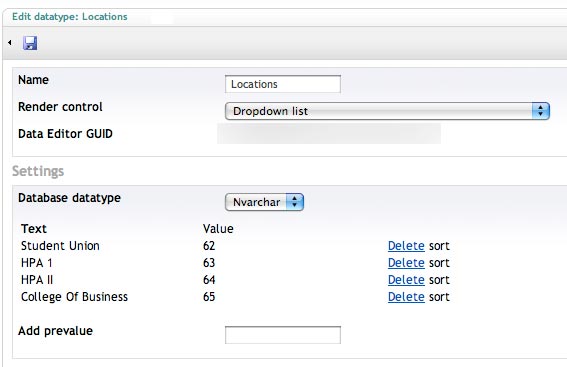Click sort beside College Of Business row
The image size is (567, 367).
pos(439,297)
